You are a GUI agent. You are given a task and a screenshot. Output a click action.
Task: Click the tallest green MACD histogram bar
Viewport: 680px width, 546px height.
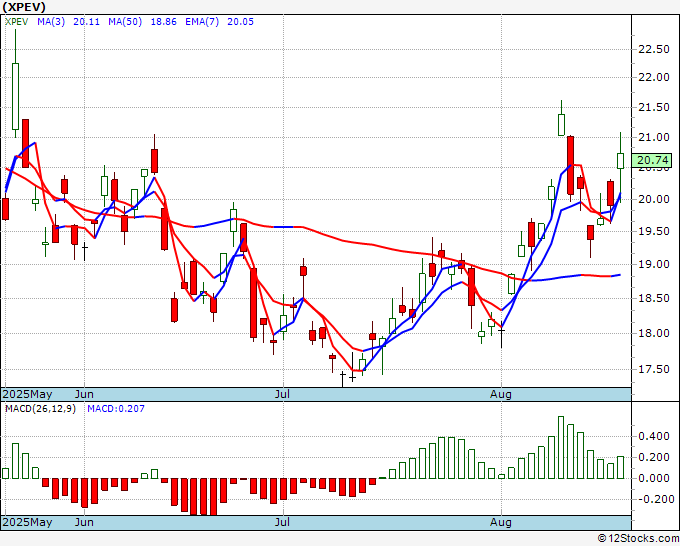point(561,448)
